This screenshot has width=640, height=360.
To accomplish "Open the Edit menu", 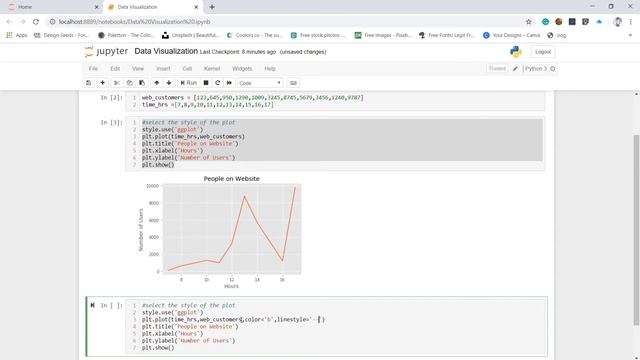I will [x=115, y=69].
